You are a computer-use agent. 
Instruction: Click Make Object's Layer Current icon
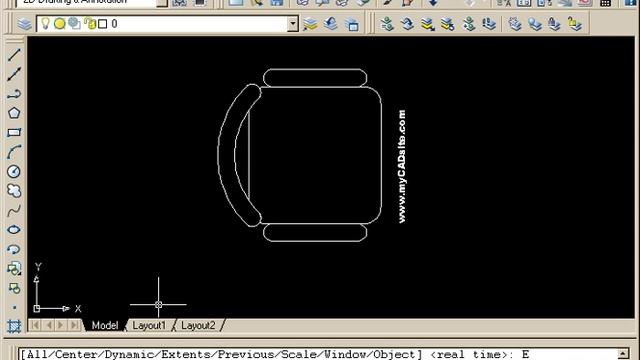pyautogui.click(x=310, y=24)
